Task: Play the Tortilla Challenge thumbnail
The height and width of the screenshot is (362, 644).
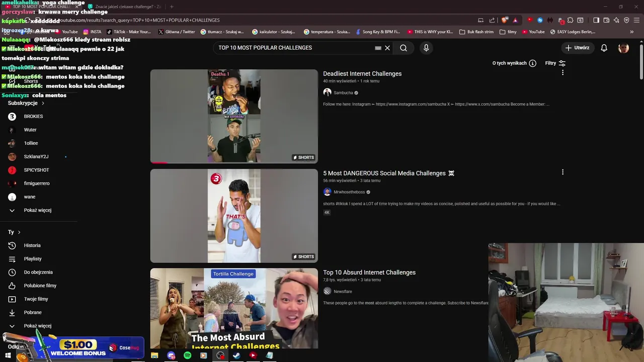Action: [x=234, y=308]
